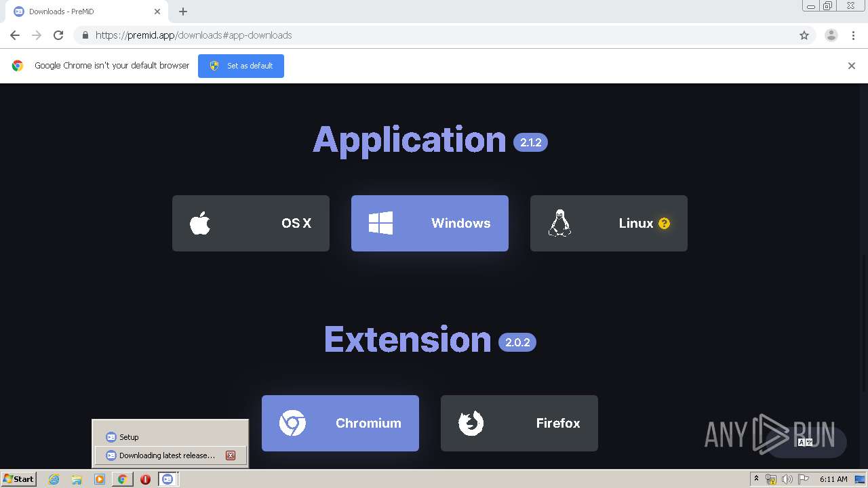
Task: Click the Windows logo on Windows button
Action: tap(380, 223)
